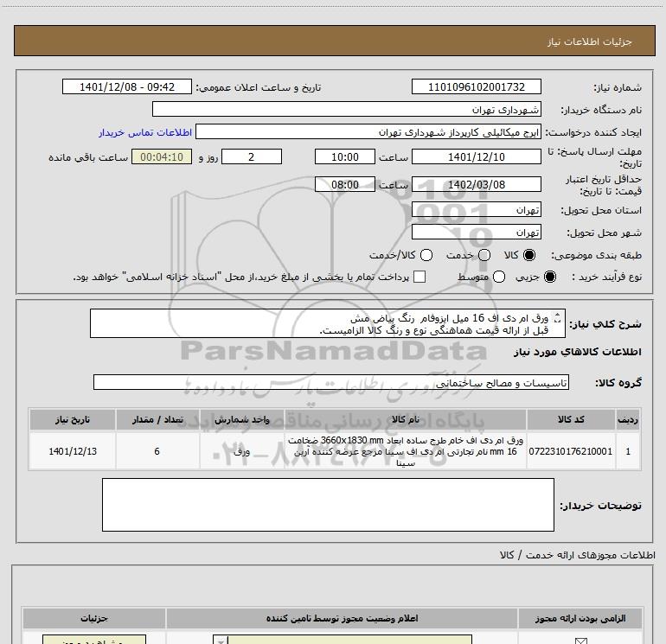Image resolution: width=666 pixels, height=644 pixels.
Task: Click the جزئیات column header
Action: point(94,618)
